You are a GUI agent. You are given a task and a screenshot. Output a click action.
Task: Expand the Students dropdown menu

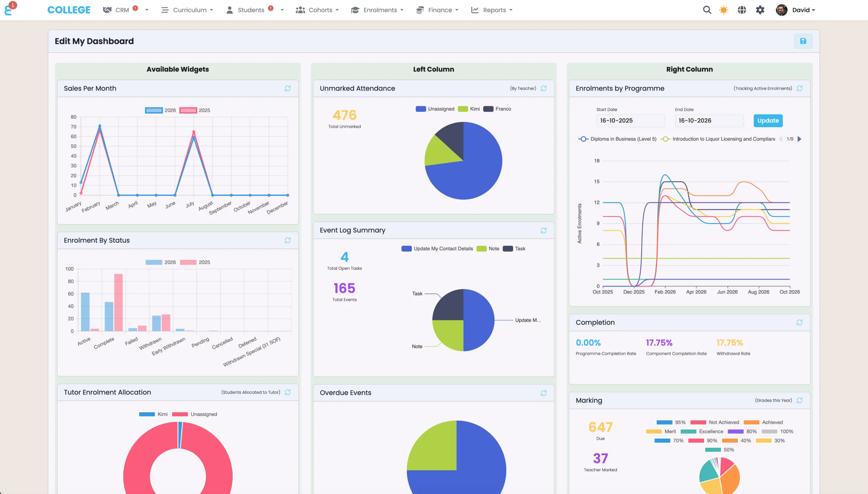pyautogui.click(x=282, y=10)
